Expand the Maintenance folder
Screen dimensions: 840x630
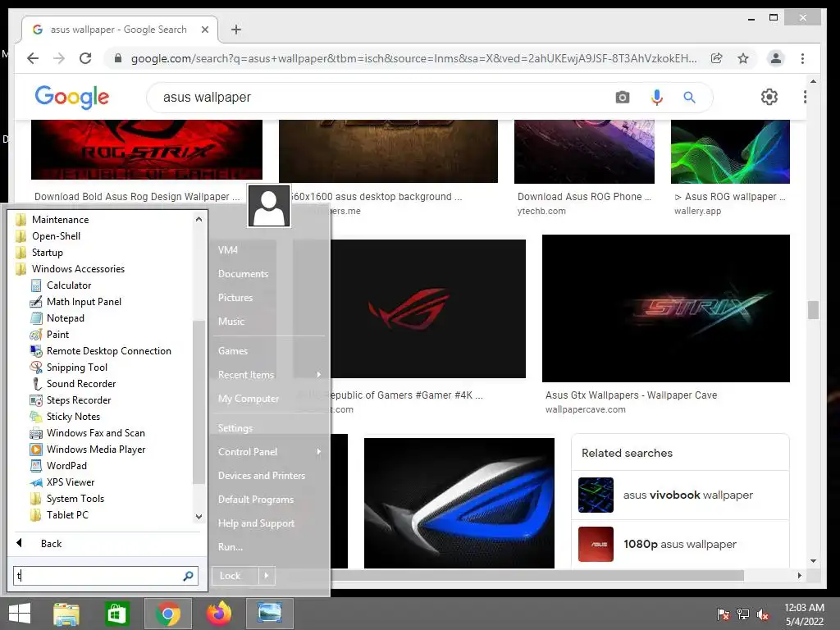tap(60, 220)
